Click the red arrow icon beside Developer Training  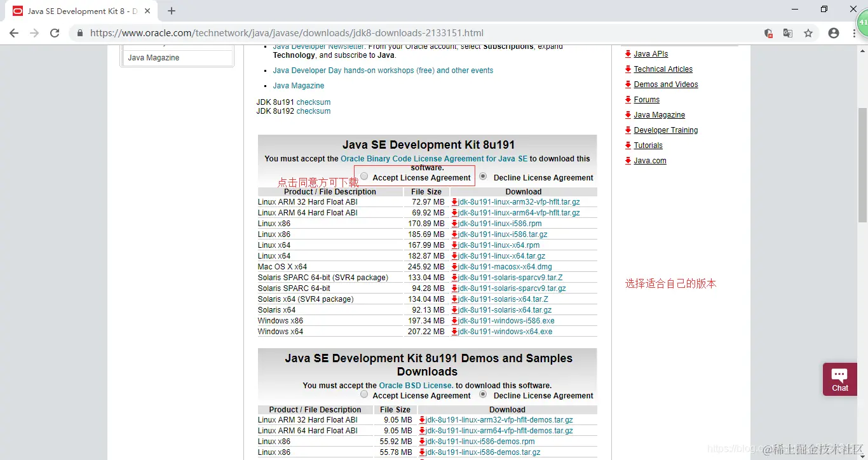pos(628,130)
